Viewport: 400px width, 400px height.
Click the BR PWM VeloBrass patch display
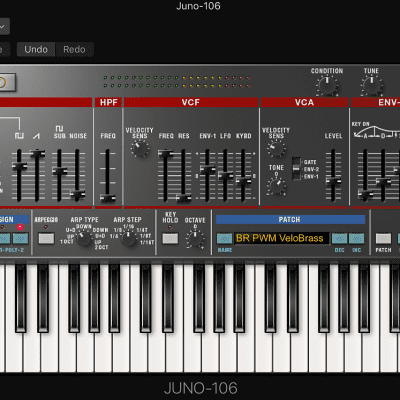pyautogui.click(x=282, y=238)
